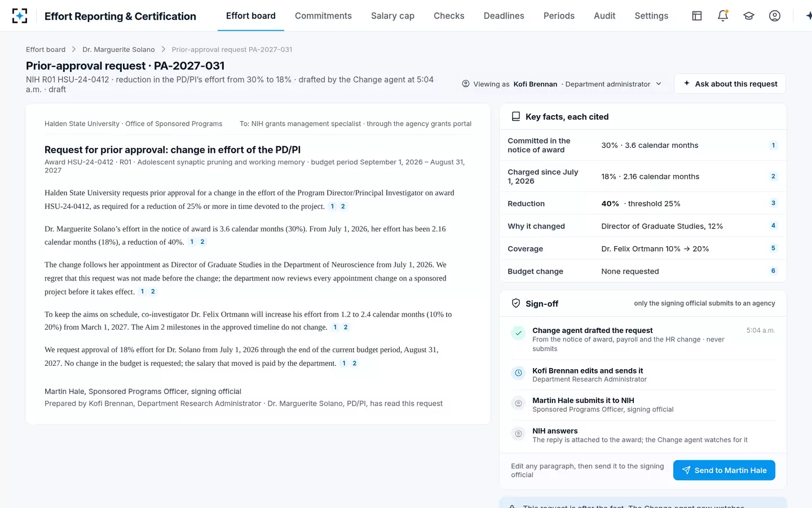Open the Periods tab
Viewport: 812px width, 508px height.
pyautogui.click(x=559, y=16)
